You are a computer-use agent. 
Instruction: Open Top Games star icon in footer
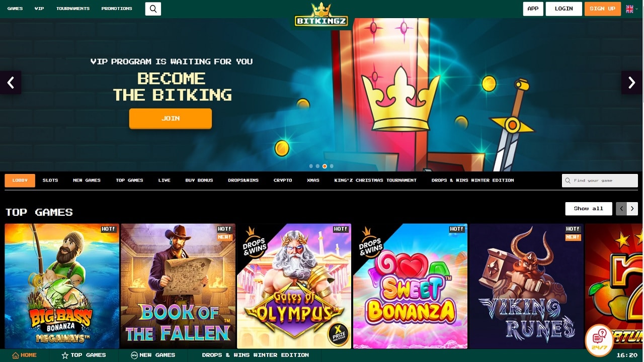pyautogui.click(x=65, y=355)
